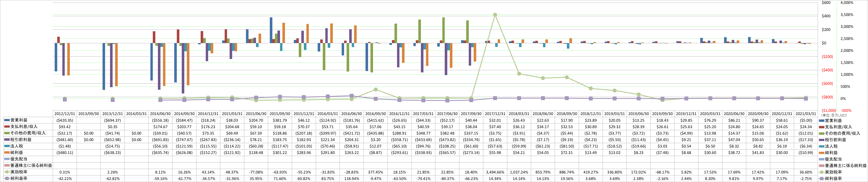Image resolution: width=868 pixels, height=182 pixels.
Task: Select the $90.37 operating income cell
Action: [x=758, y=120]
